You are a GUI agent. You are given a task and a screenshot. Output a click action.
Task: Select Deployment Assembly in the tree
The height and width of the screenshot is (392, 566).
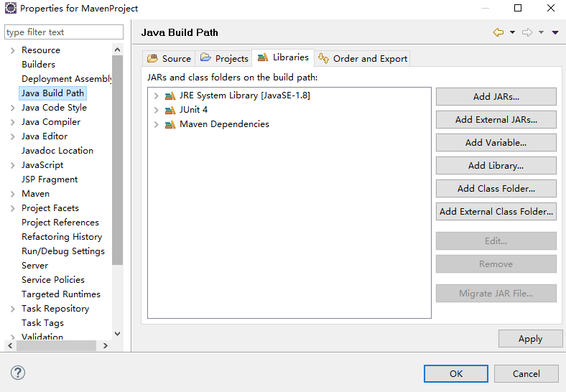coord(66,79)
